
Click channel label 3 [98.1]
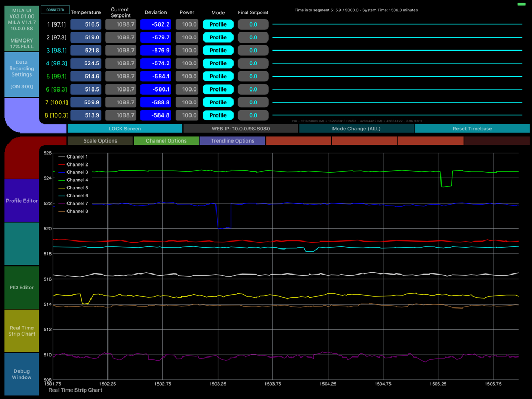tap(57, 50)
